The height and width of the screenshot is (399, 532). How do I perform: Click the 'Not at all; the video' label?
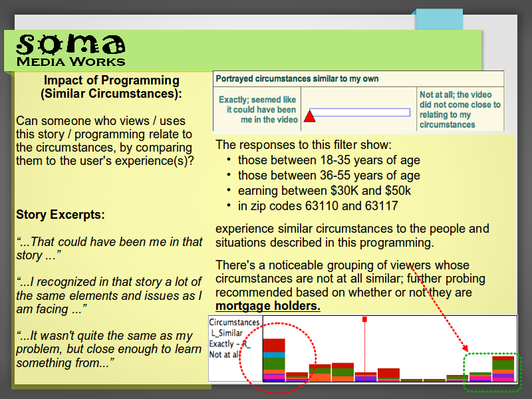[x=460, y=110]
